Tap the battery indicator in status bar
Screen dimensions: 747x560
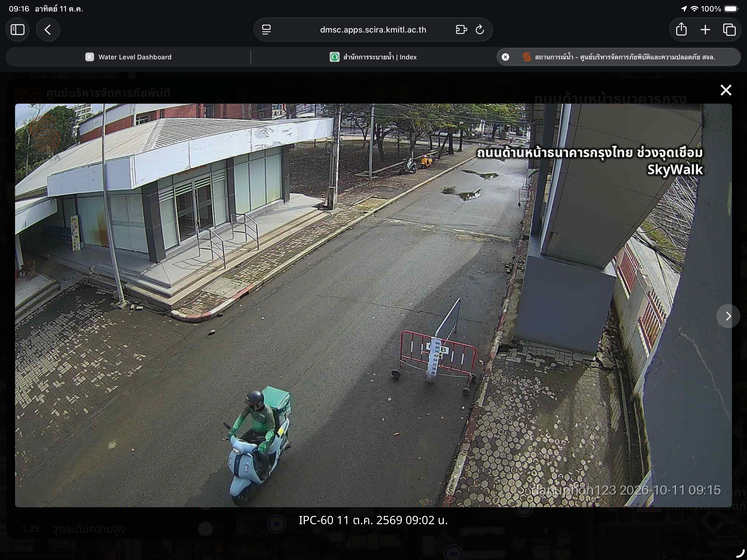click(x=731, y=9)
